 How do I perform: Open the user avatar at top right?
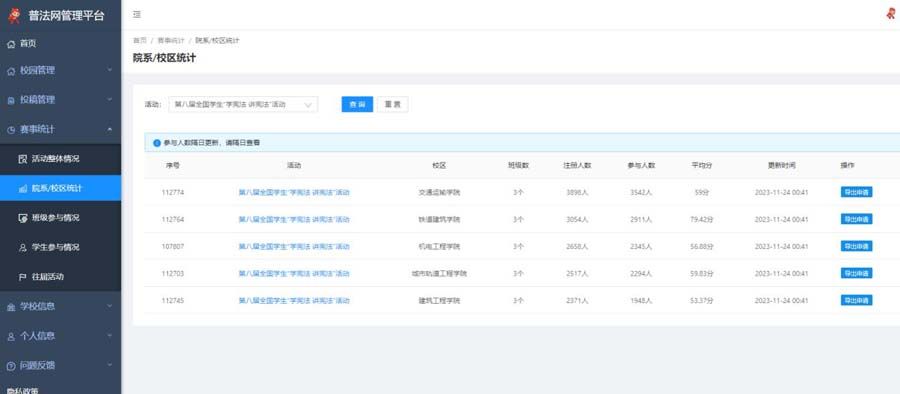[891, 15]
